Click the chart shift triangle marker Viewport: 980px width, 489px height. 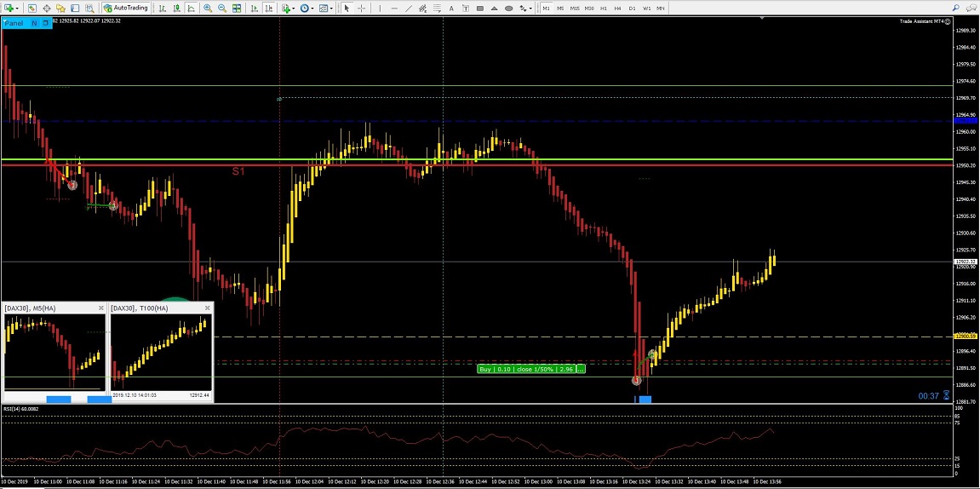pos(762,18)
